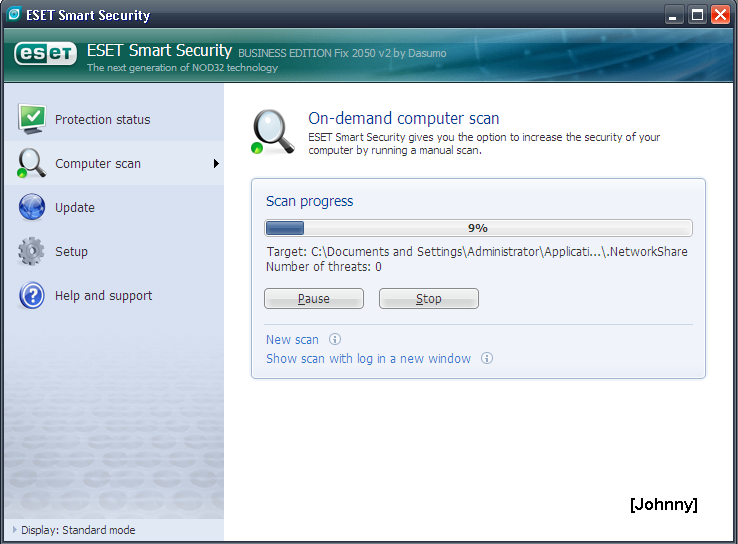This screenshot has height=544, width=738.
Task: Click the scan progress bar at 9%
Action: click(478, 228)
